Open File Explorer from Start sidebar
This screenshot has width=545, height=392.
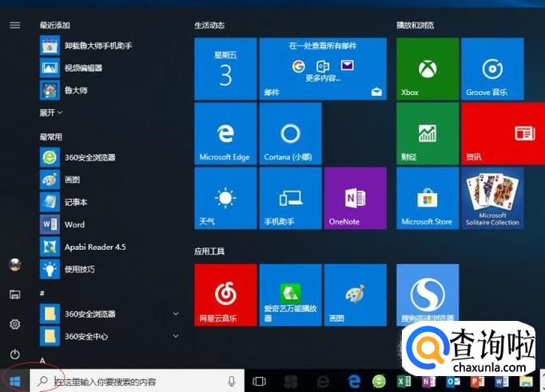14,295
